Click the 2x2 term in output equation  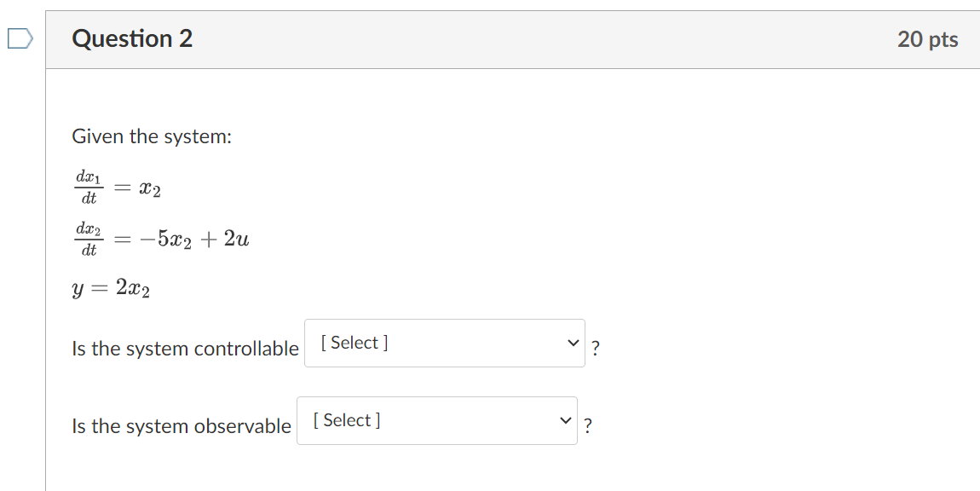132,289
